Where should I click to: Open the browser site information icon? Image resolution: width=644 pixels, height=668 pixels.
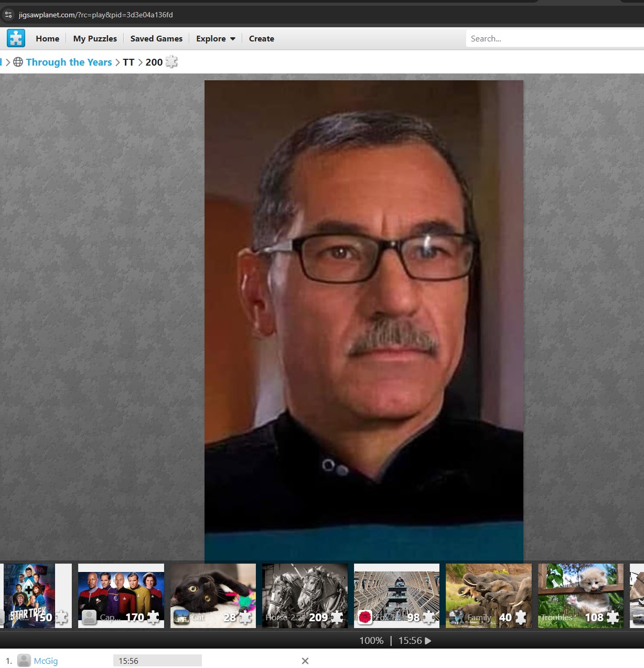pos(8,15)
